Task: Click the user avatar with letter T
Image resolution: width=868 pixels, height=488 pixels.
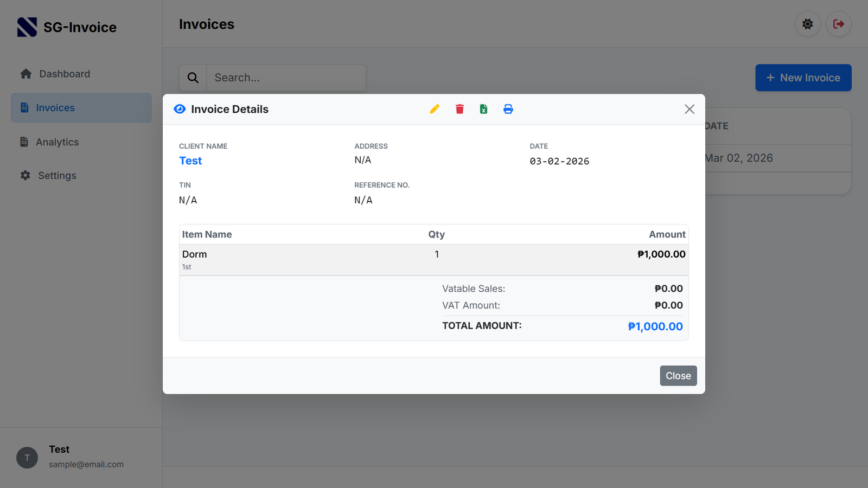Action: [x=27, y=458]
